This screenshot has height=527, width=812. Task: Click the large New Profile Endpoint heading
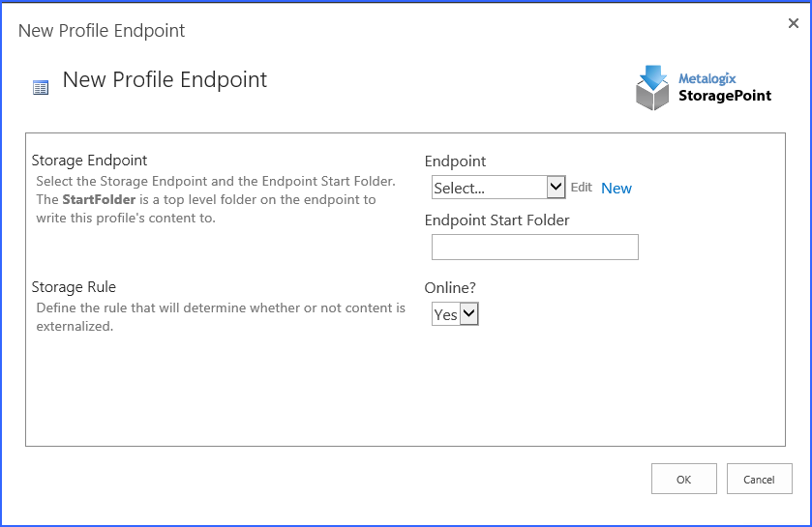[x=165, y=80]
